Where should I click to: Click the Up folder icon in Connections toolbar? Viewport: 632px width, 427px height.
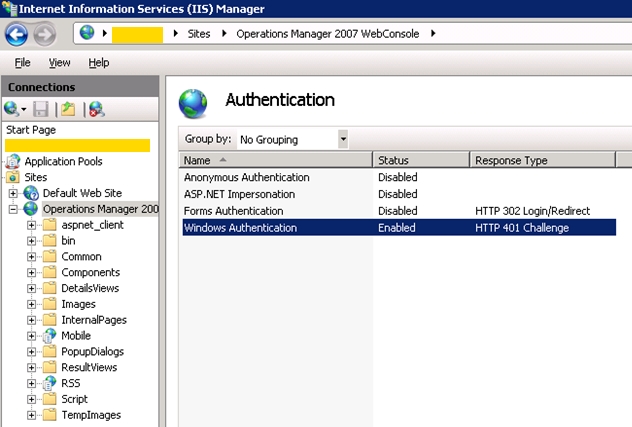[x=68, y=109]
